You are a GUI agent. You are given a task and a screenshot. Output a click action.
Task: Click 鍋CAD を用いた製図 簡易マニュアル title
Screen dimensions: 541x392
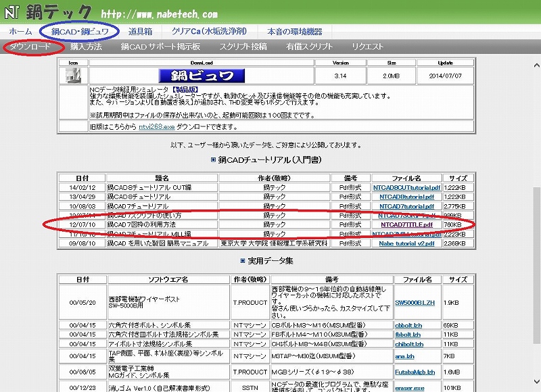point(158,243)
